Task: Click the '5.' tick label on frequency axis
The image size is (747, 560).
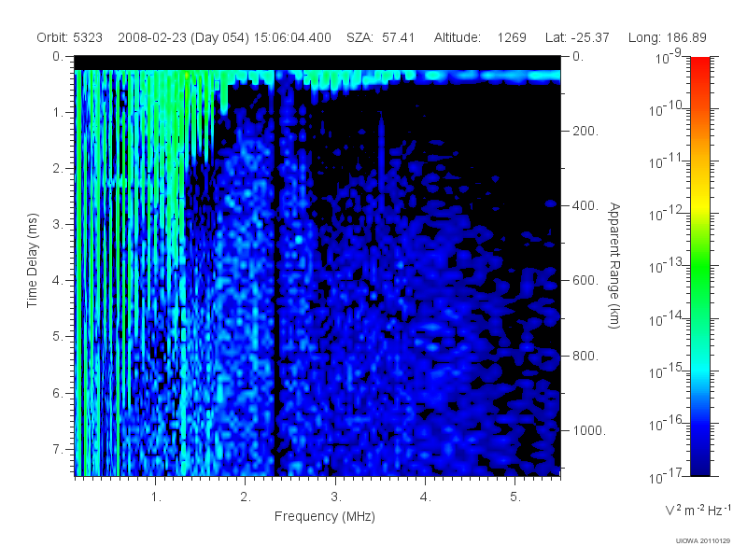Action: [x=515, y=497]
